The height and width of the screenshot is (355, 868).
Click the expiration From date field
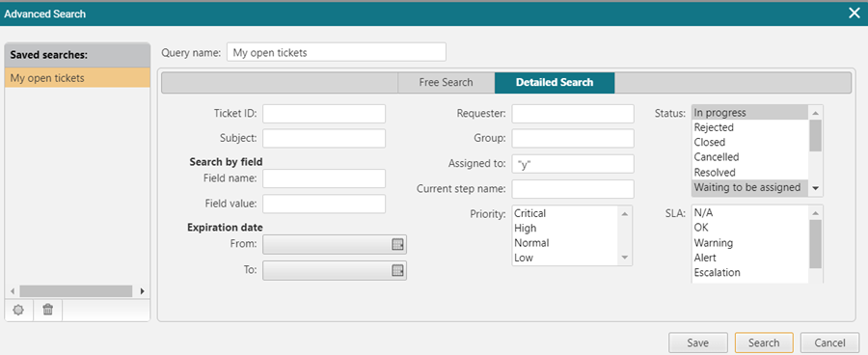(x=335, y=244)
